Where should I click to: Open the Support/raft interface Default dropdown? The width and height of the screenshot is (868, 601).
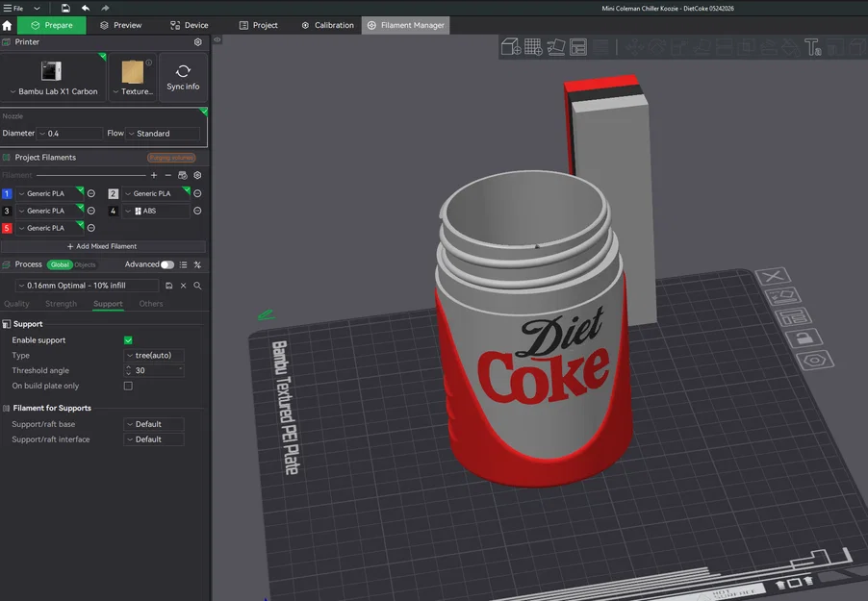154,439
